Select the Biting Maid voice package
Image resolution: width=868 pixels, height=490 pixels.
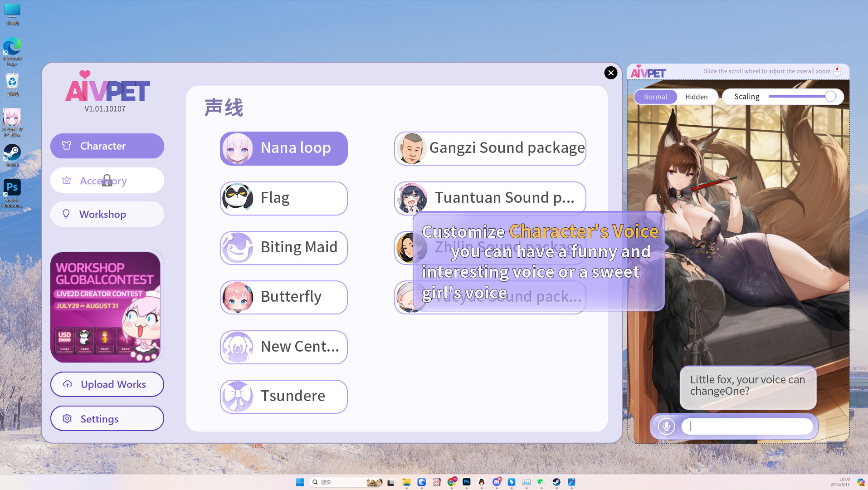click(x=238, y=248)
